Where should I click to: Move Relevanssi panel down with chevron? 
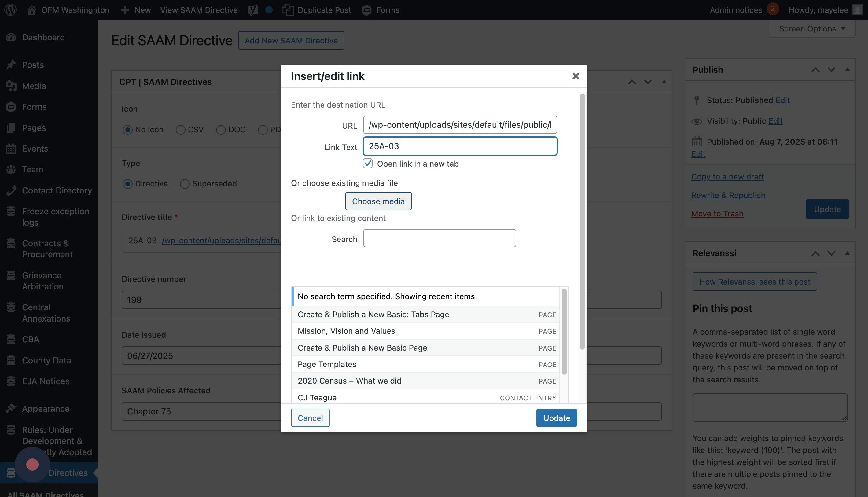[831, 253]
